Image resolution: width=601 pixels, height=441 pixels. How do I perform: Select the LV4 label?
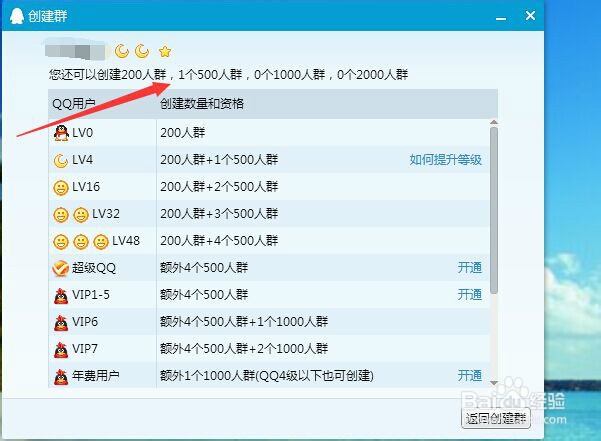82,159
